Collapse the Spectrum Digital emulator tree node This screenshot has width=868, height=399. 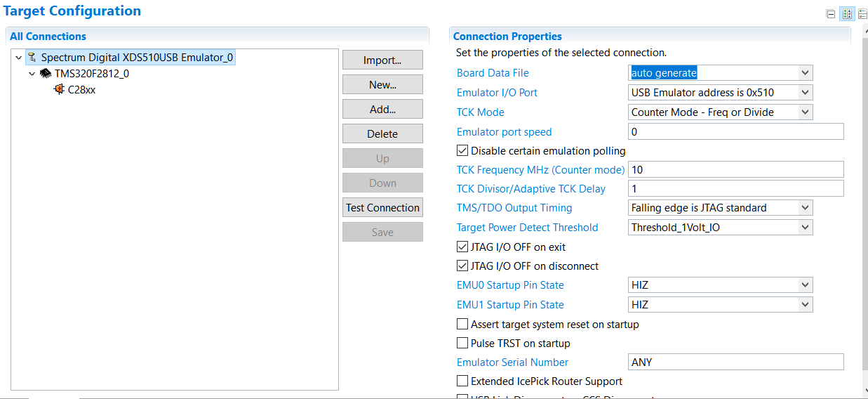[x=19, y=58]
